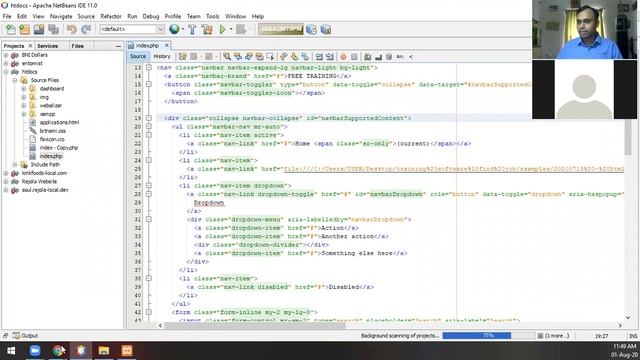Toggle Highlight Search icon in editor toolbar
The width and height of the screenshot is (640, 360).
pos(259,57)
